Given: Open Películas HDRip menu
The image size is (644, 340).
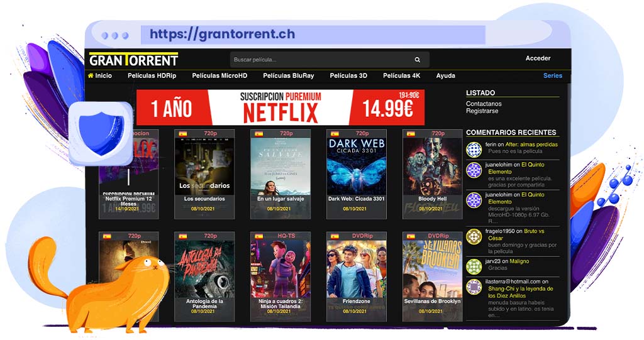Looking at the screenshot, I should point(152,75).
